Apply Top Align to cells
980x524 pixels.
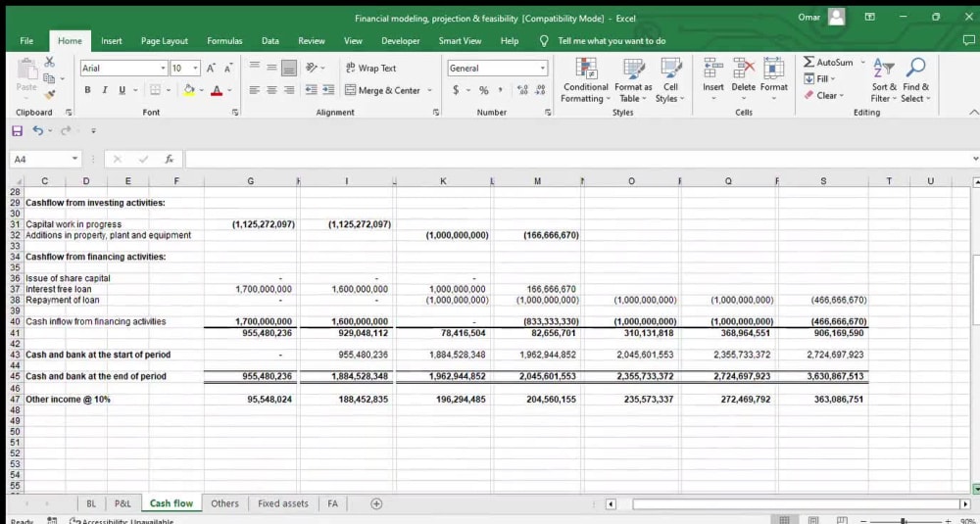255,68
